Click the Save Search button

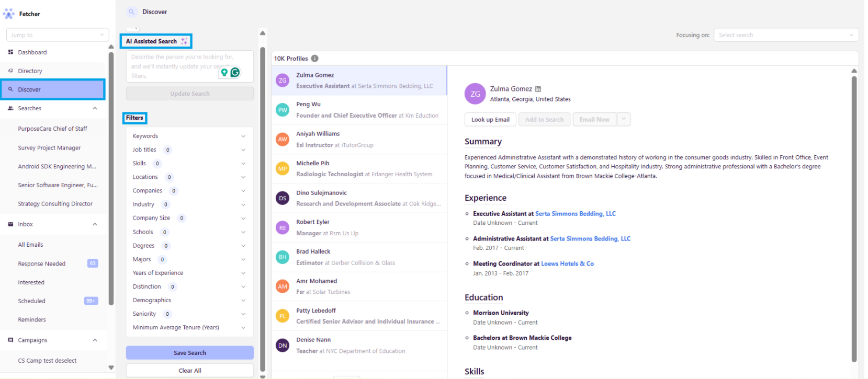(x=190, y=353)
